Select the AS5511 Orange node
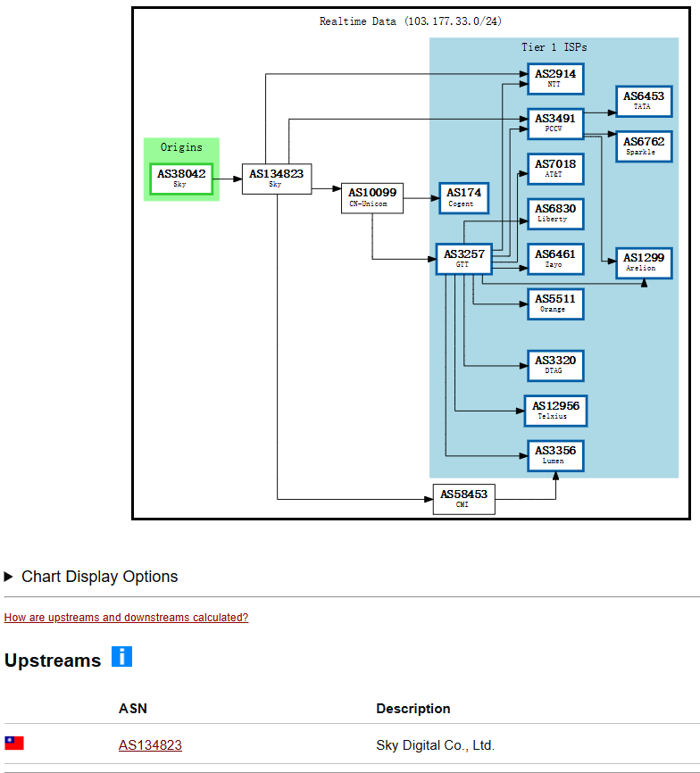 coord(555,304)
